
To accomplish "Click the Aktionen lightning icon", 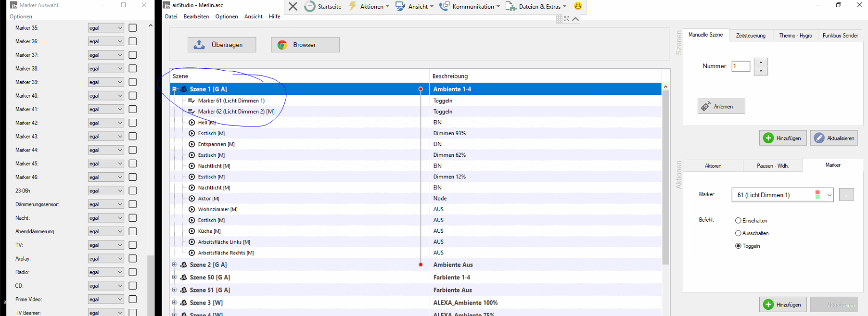I will coord(353,6).
